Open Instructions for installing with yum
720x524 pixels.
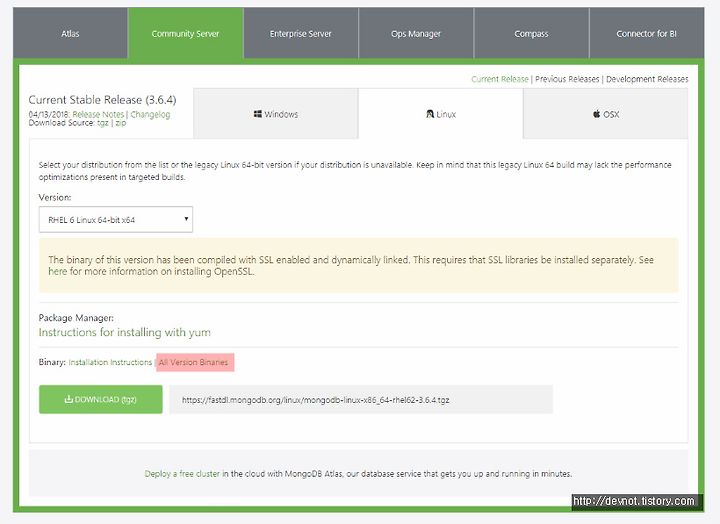(x=124, y=332)
